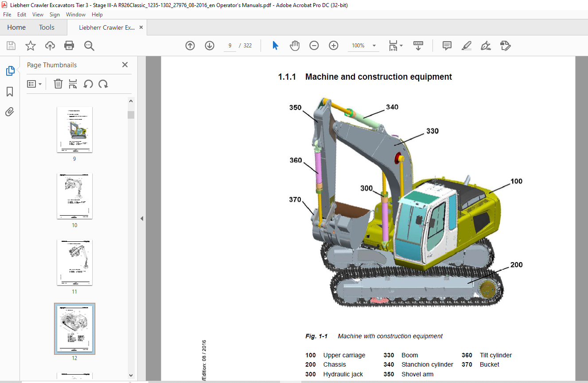Activate the Hand pan tool
Viewport: 588px width, 383px height.
(295, 46)
